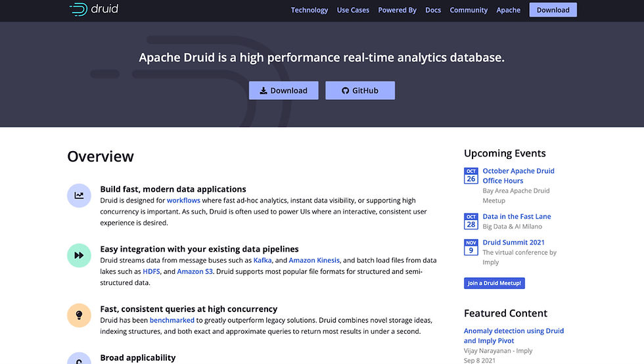
Task: Open October Apache Druid Office Hours event
Action: [518, 176]
